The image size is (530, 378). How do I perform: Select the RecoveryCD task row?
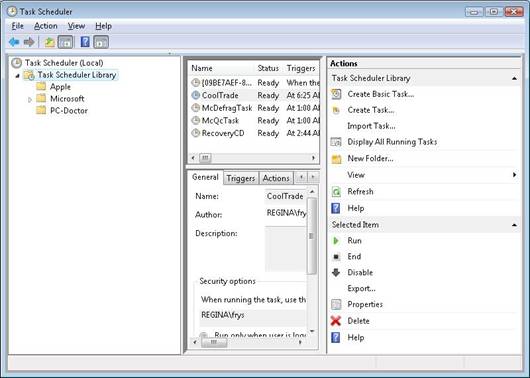point(254,133)
